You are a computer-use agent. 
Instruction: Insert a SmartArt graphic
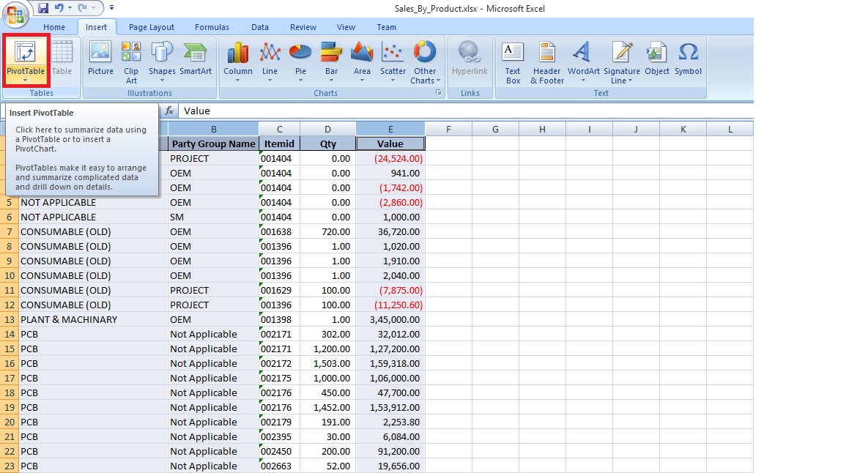click(196, 58)
